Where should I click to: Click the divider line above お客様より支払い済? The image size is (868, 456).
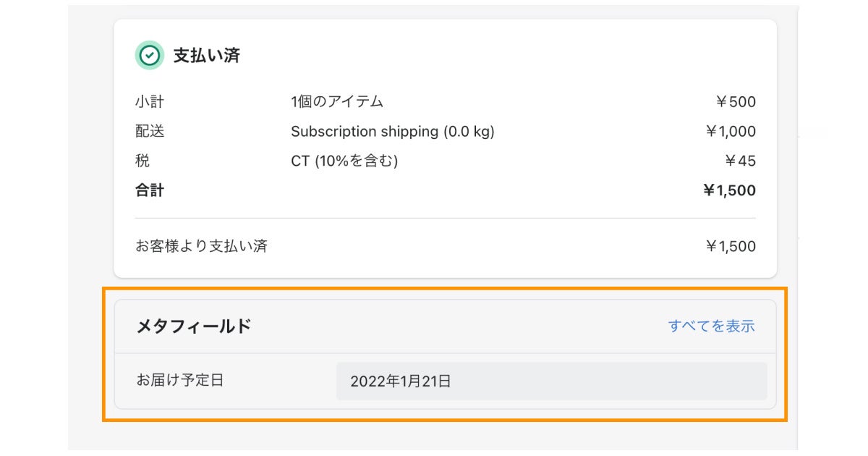click(x=445, y=218)
